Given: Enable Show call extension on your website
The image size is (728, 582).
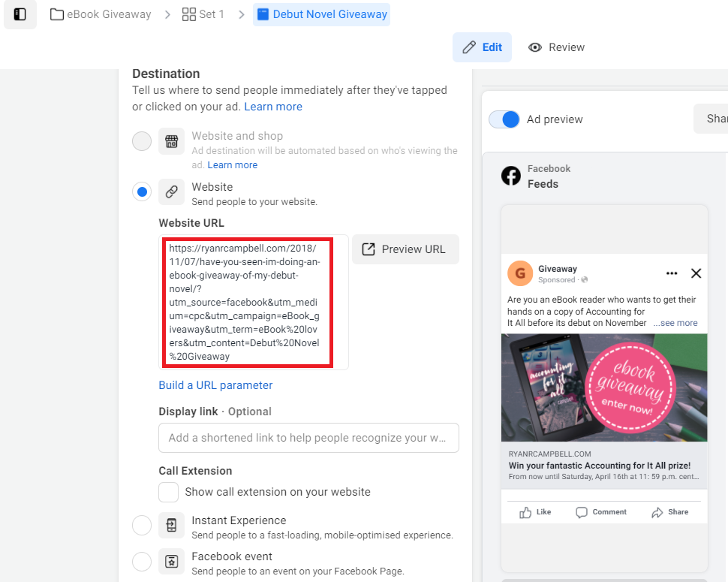Looking at the screenshot, I should click(x=169, y=492).
